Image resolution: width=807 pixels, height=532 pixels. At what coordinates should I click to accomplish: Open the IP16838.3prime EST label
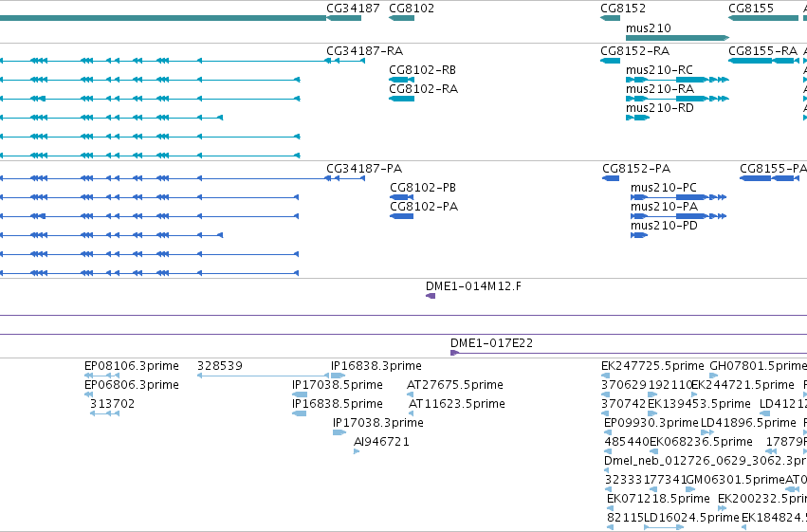[x=376, y=366]
